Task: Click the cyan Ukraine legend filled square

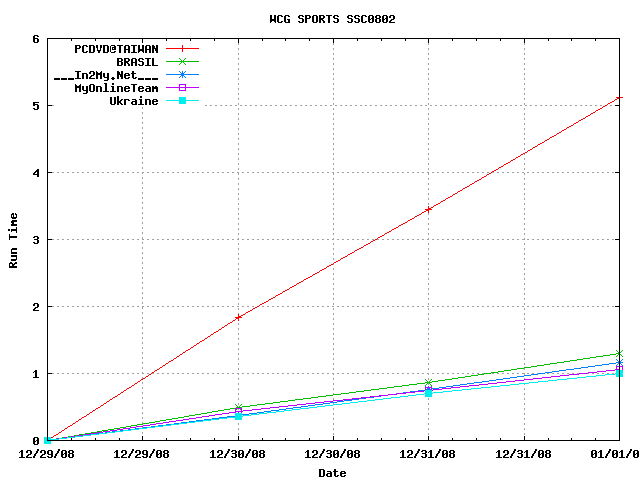Action: point(182,101)
